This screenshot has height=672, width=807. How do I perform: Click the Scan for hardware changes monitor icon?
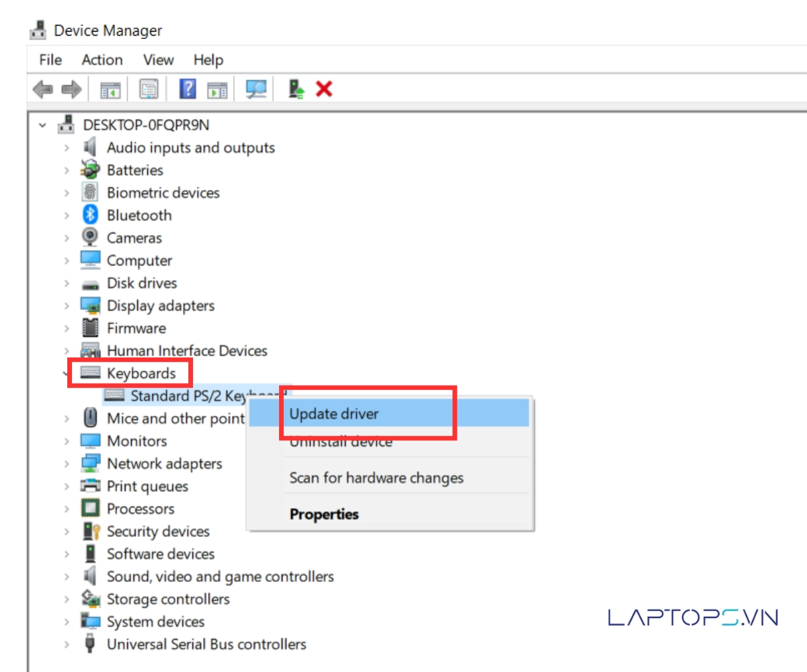click(256, 89)
